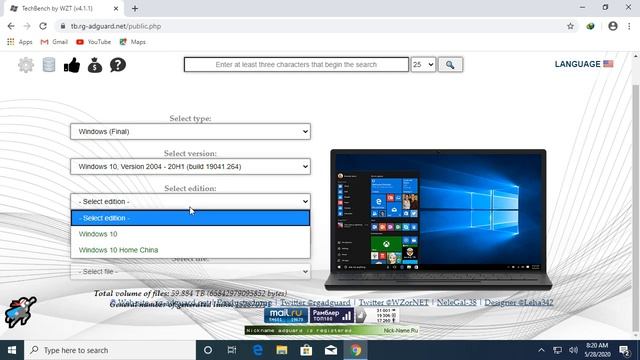Open the browser extension icon
This screenshot has width=640, height=360.
tap(590, 26)
